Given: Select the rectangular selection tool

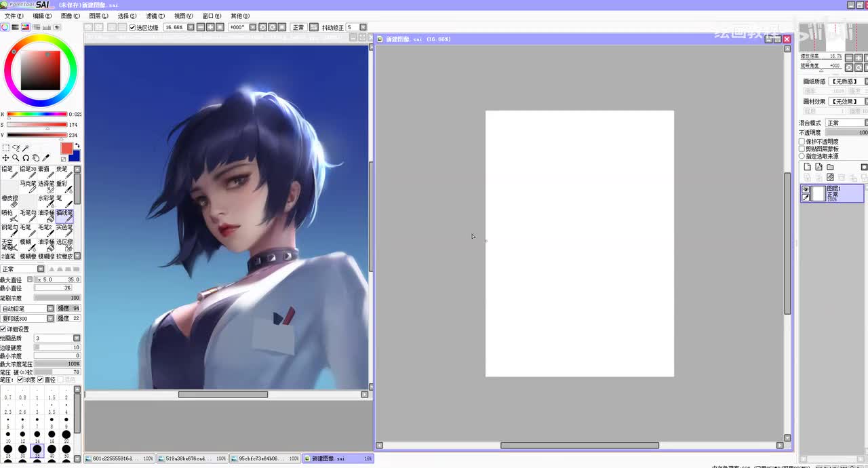Looking at the screenshot, I should click(6, 148).
